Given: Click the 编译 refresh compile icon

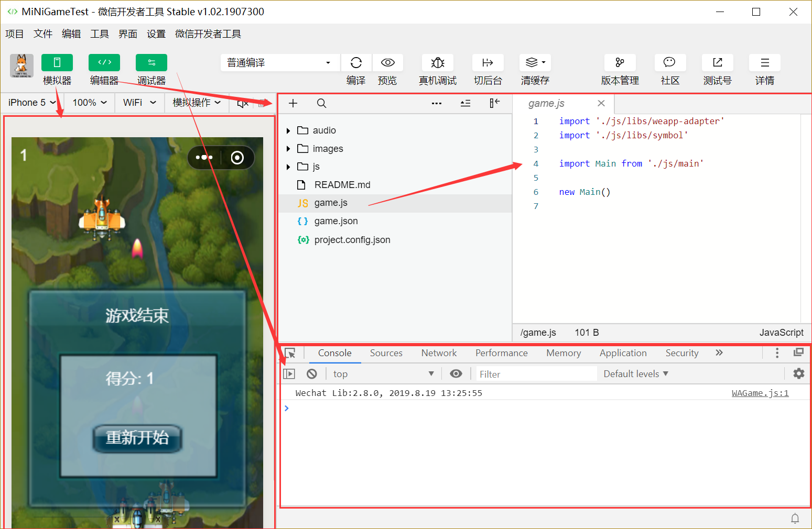Looking at the screenshot, I should click(x=356, y=63).
